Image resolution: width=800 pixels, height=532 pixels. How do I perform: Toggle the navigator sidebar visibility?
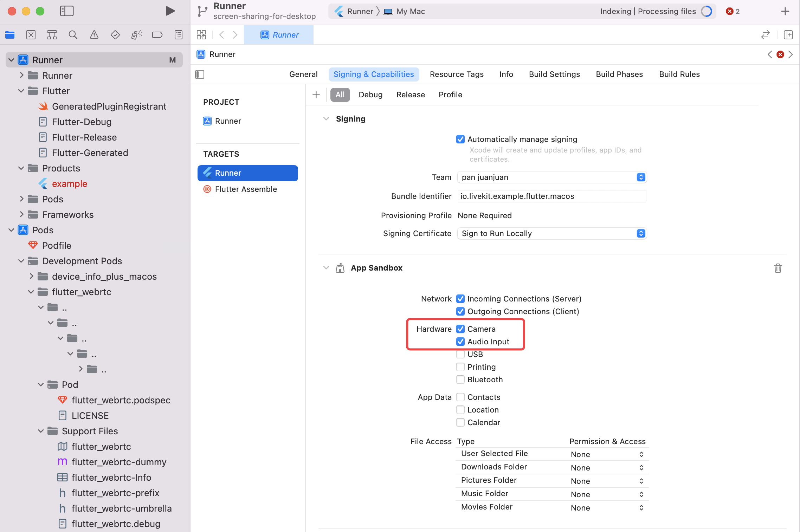(67, 11)
